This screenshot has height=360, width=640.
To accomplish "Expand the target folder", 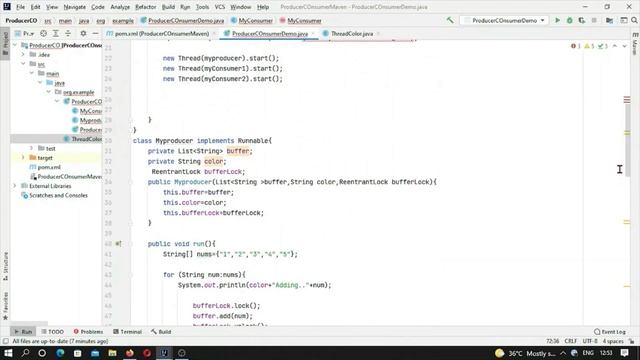I will [23, 158].
